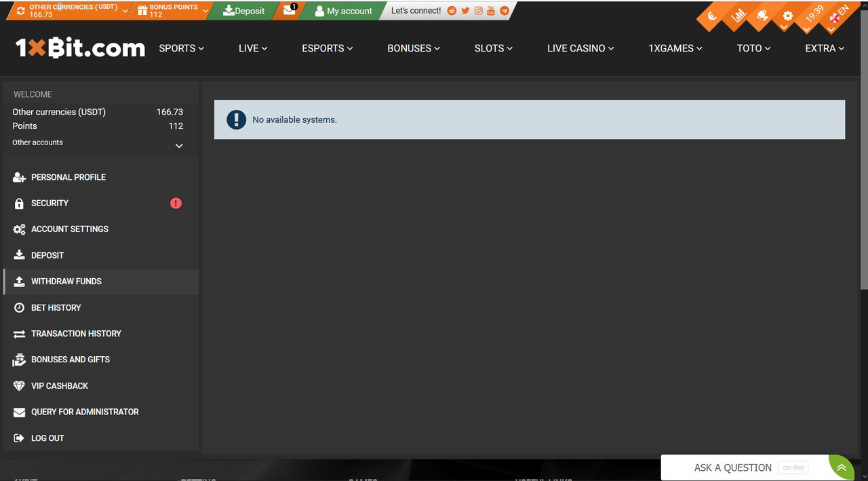Click the green chat expand arrows
This screenshot has width=868, height=481.
(842, 467)
